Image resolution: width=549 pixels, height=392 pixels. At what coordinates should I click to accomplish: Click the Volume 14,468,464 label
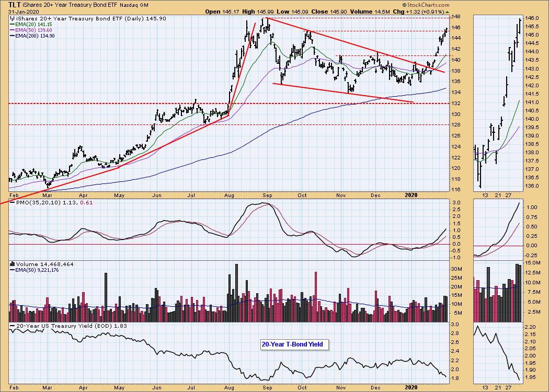point(44,264)
